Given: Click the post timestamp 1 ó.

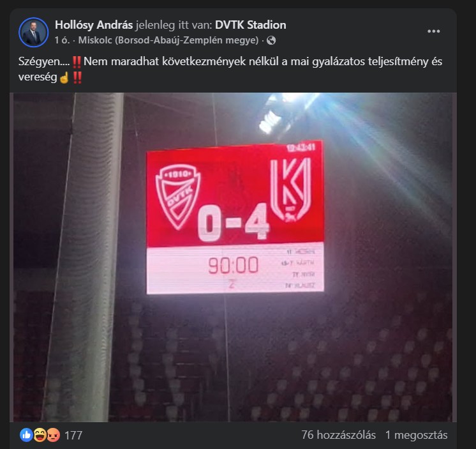Looking at the screenshot, I should coord(62,40).
